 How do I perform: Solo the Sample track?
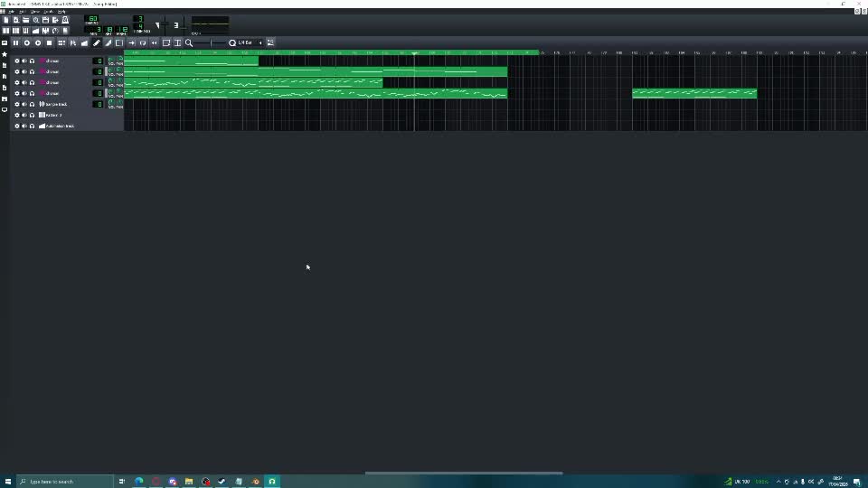click(33, 104)
